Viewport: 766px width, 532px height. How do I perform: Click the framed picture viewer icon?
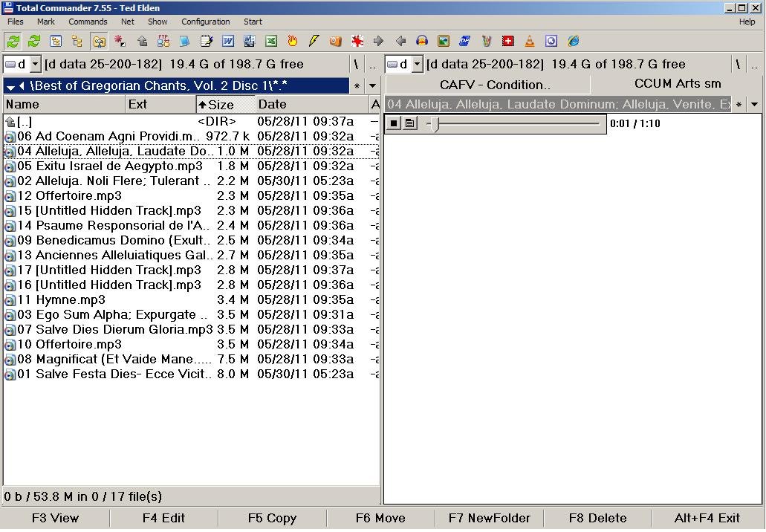443,41
